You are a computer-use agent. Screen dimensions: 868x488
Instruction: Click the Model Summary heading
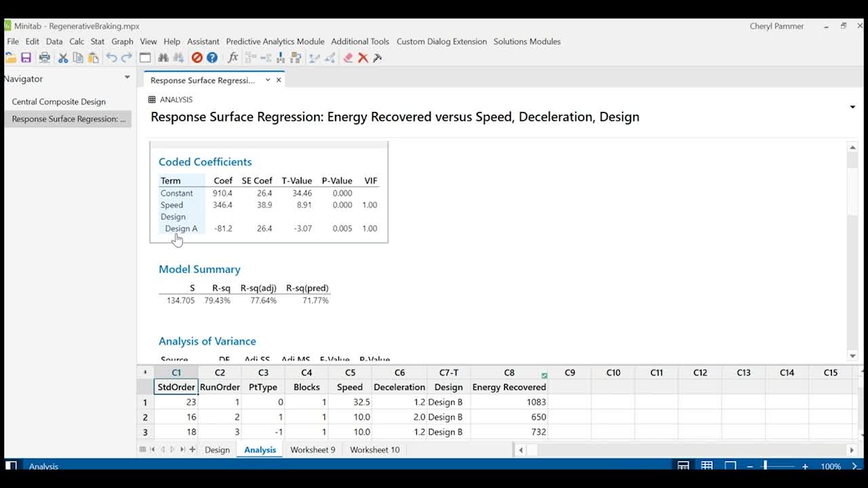click(199, 269)
